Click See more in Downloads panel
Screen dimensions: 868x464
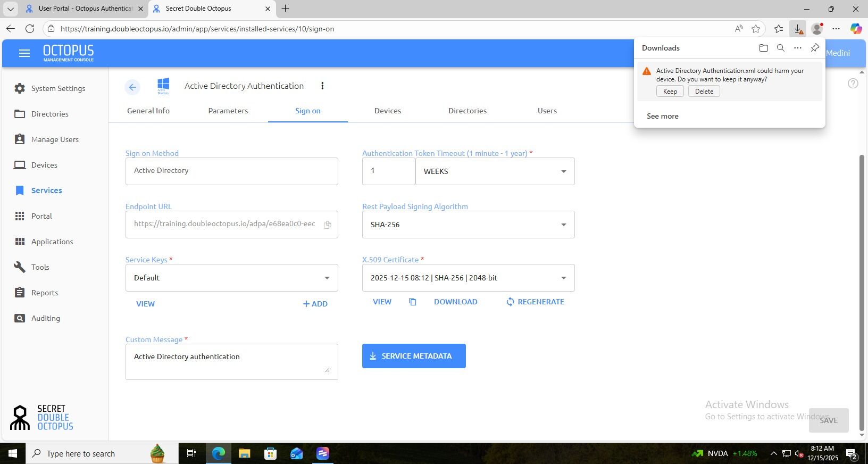[x=663, y=116]
